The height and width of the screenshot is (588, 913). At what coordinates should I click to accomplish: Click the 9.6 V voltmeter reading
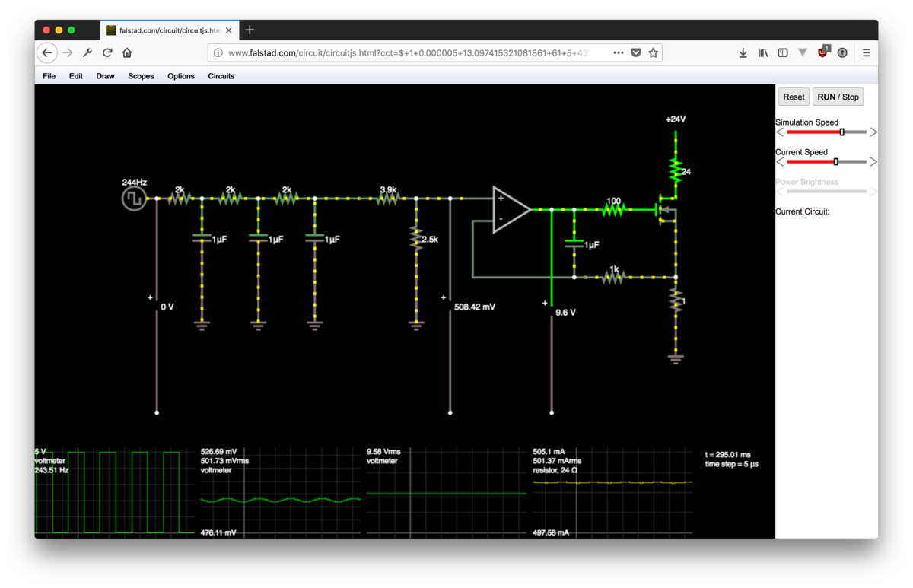[x=566, y=312]
